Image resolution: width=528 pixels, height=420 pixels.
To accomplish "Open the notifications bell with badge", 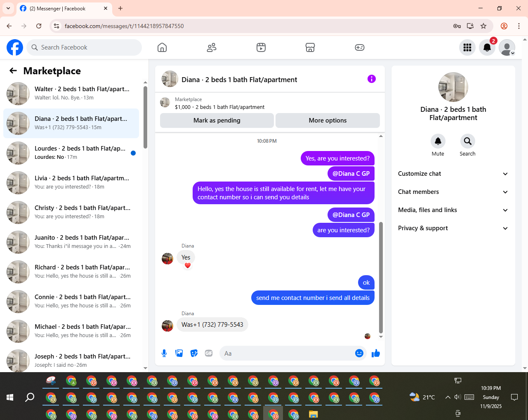I will click(x=487, y=47).
